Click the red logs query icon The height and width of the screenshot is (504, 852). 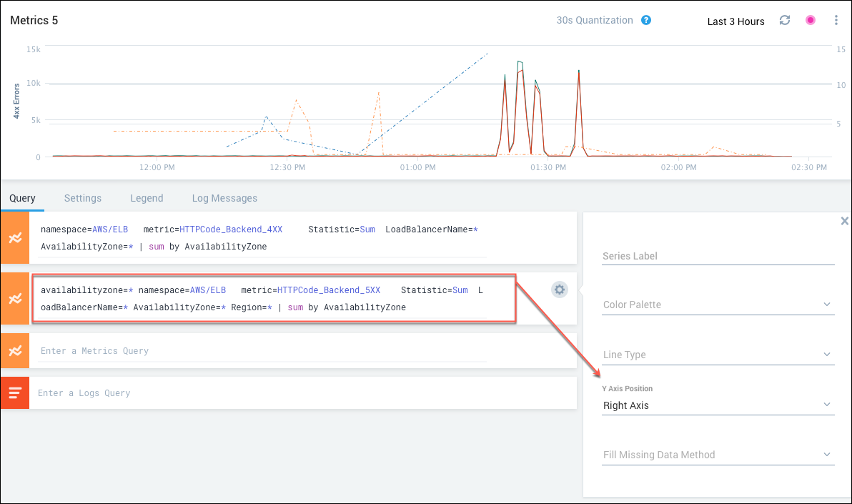click(x=15, y=393)
